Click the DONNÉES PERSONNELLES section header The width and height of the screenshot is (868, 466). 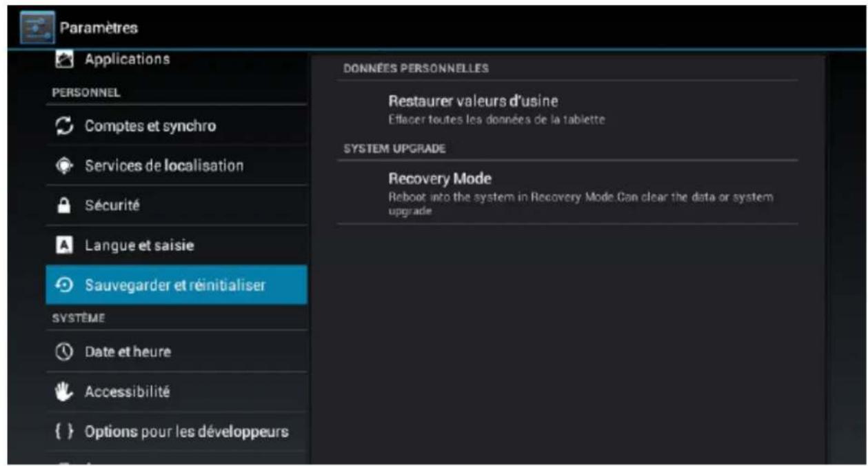click(416, 68)
